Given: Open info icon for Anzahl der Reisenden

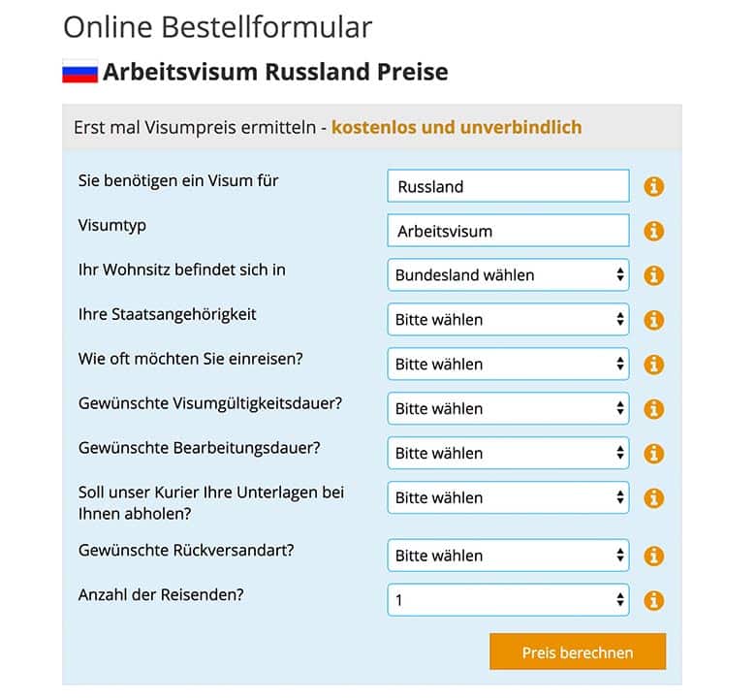Looking at the screenshot, I should [x=654, y=600].
